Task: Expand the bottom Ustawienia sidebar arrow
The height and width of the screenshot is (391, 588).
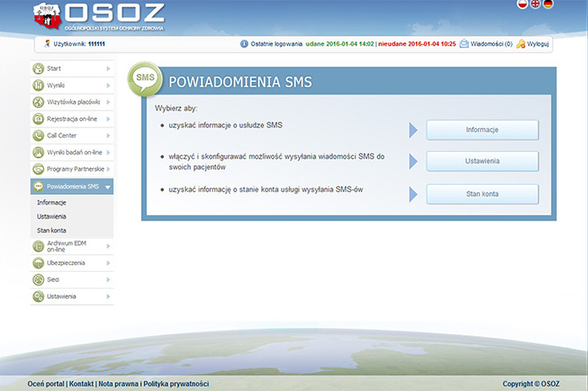Action: [108, 296]
